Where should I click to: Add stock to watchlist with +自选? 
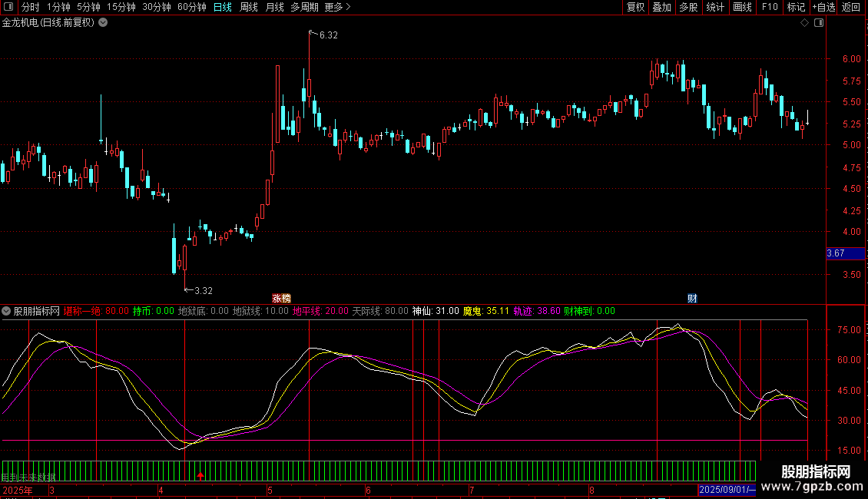pyautogui.click(x=823, y=8)
